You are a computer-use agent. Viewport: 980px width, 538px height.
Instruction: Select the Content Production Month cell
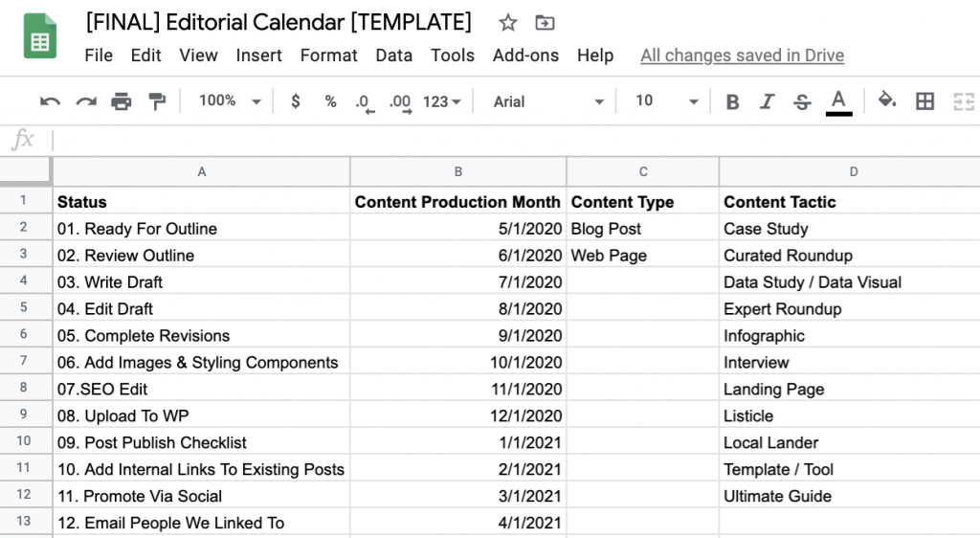click(458, 201)
